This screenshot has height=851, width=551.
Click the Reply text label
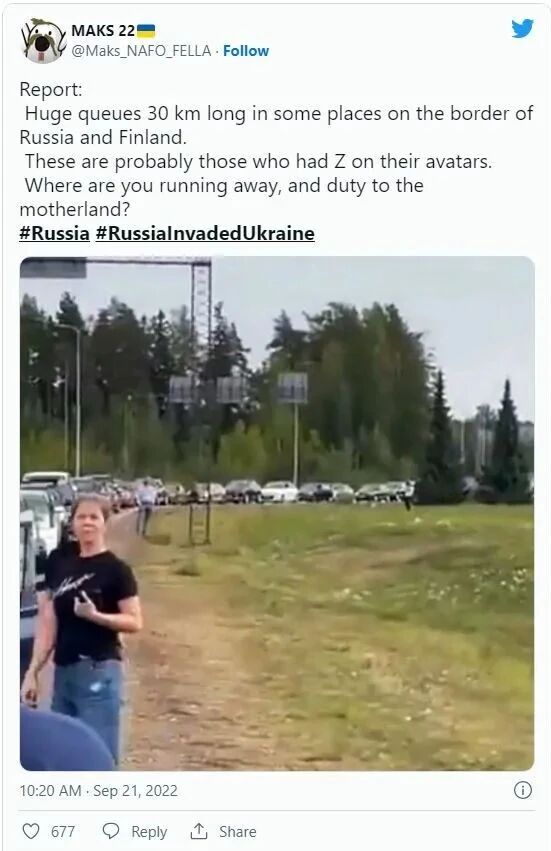pos(149,832)
